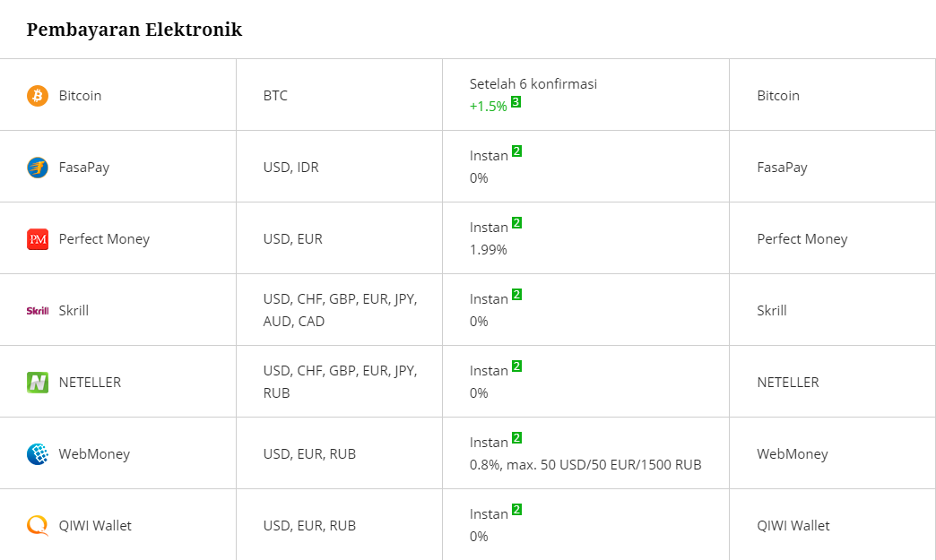Click the Bitcoin logo icon
Viewport: 936px width, 560px height.
[38, 95]
